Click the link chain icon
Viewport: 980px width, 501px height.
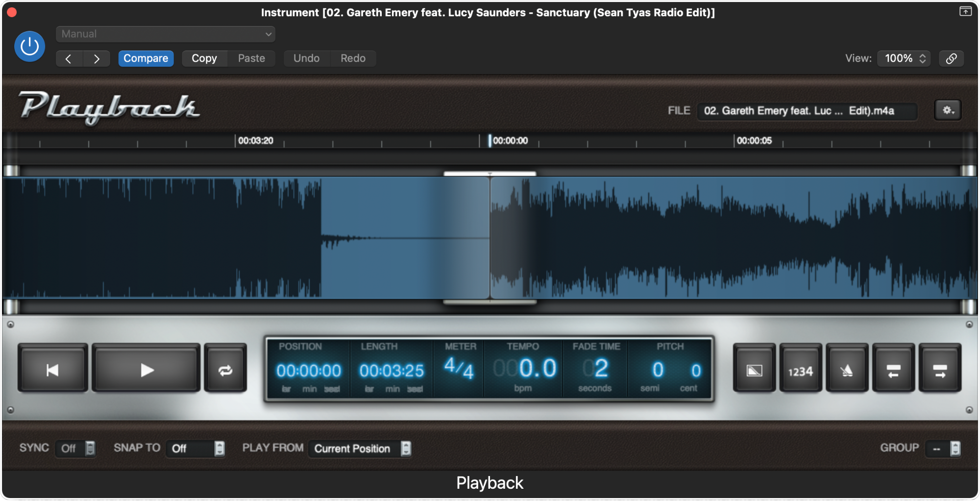pos(951,58)
